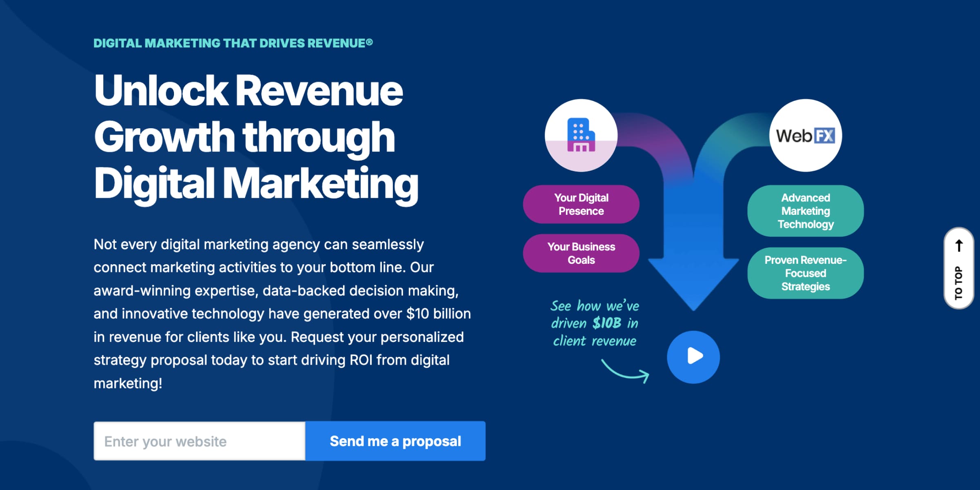Image resolution: width=980 pixels, height=490 pixels.
Task: Click the WebFX logo circle
Action: tap(805, 135)
